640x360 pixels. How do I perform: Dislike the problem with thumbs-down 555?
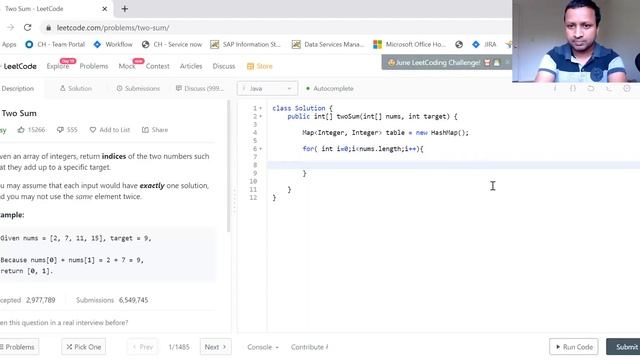(67, 130)
